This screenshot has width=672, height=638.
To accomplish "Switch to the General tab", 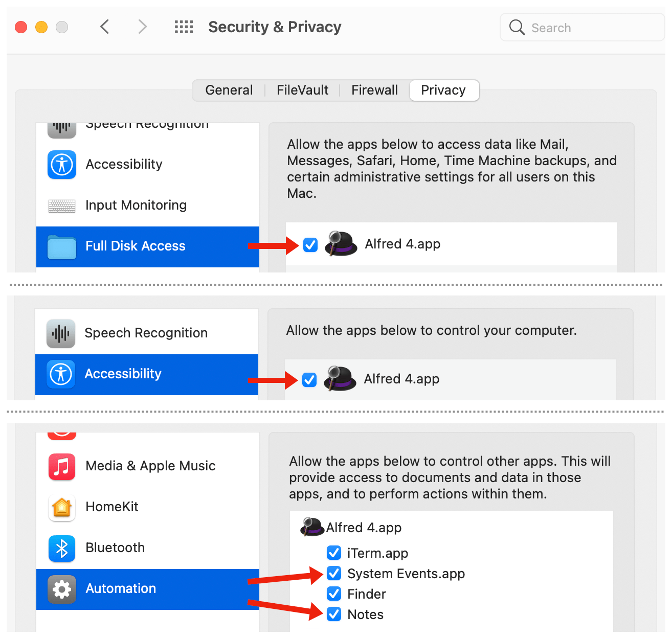I will 229,90.
